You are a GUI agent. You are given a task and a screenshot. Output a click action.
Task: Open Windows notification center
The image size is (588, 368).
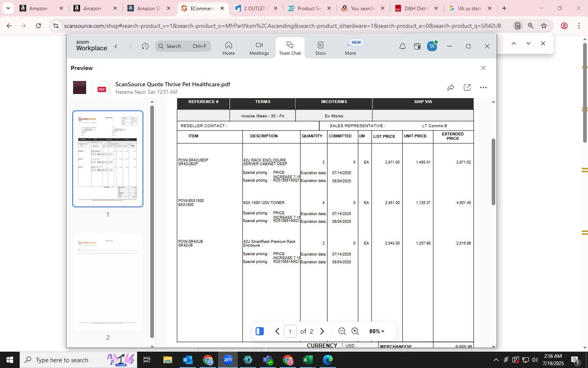(576, 360)
